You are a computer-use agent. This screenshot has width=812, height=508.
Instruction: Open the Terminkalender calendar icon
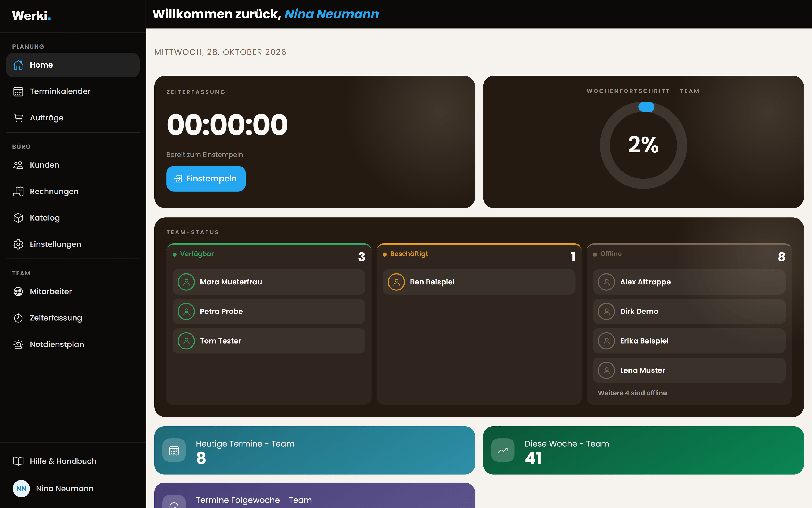click(x=18, y=91)
